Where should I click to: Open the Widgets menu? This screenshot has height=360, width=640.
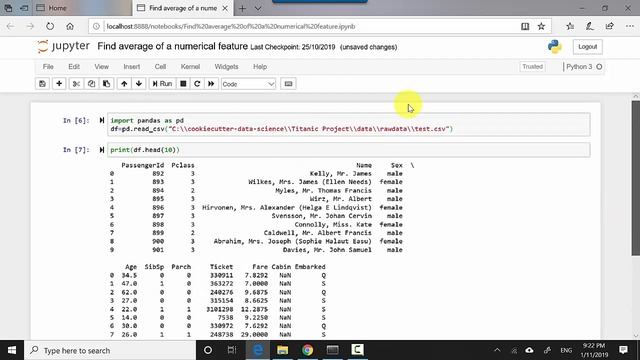(x=226, y=67)
